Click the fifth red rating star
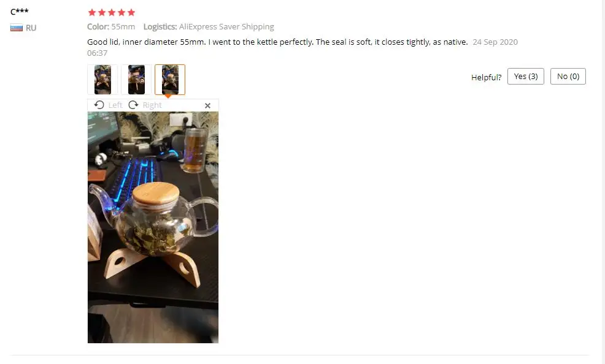 click(x=131, y=12)
